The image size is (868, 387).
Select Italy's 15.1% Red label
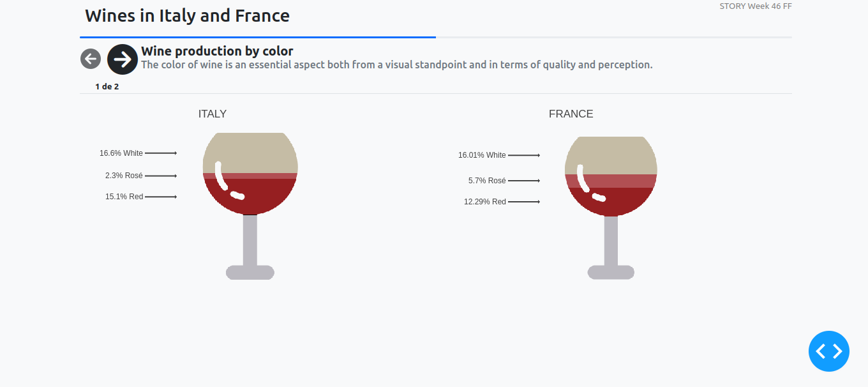124,197
